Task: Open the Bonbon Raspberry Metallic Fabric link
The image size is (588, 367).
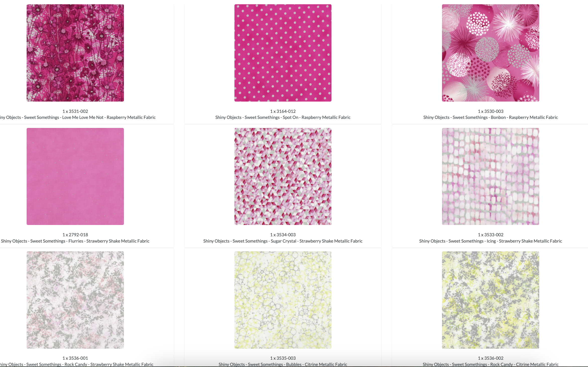Action: 490,117
